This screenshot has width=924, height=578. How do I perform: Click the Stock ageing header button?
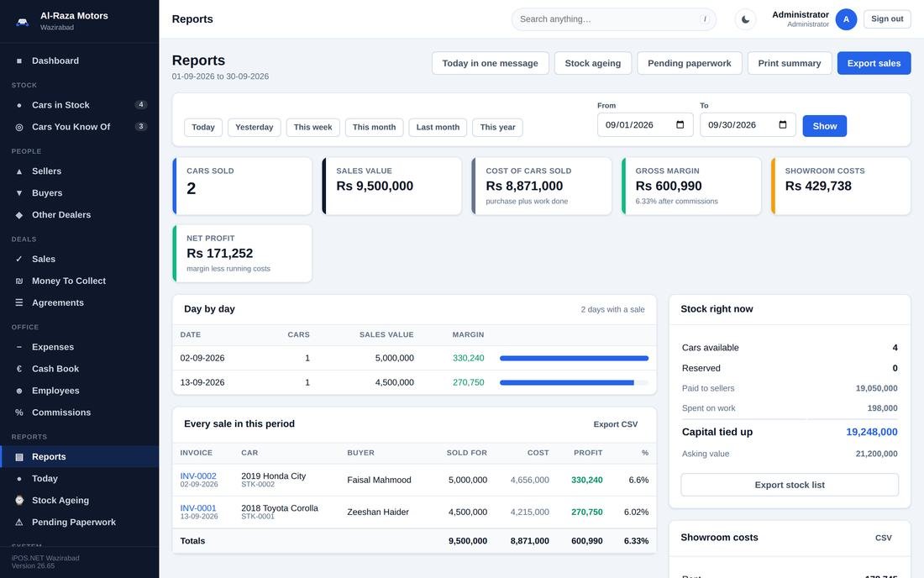click(x=593, y=63)
